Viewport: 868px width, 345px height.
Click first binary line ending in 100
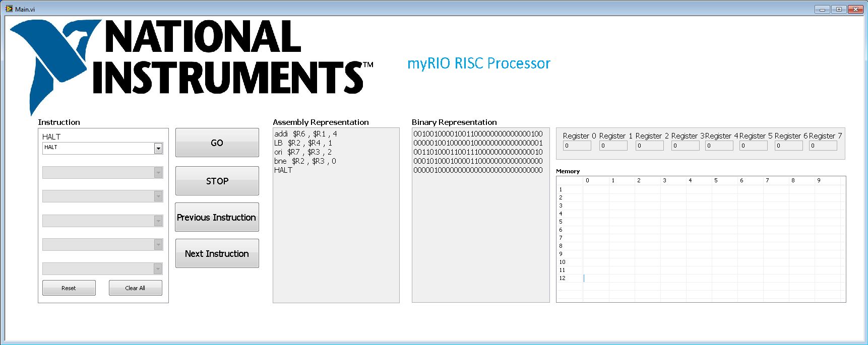[478, 134]
